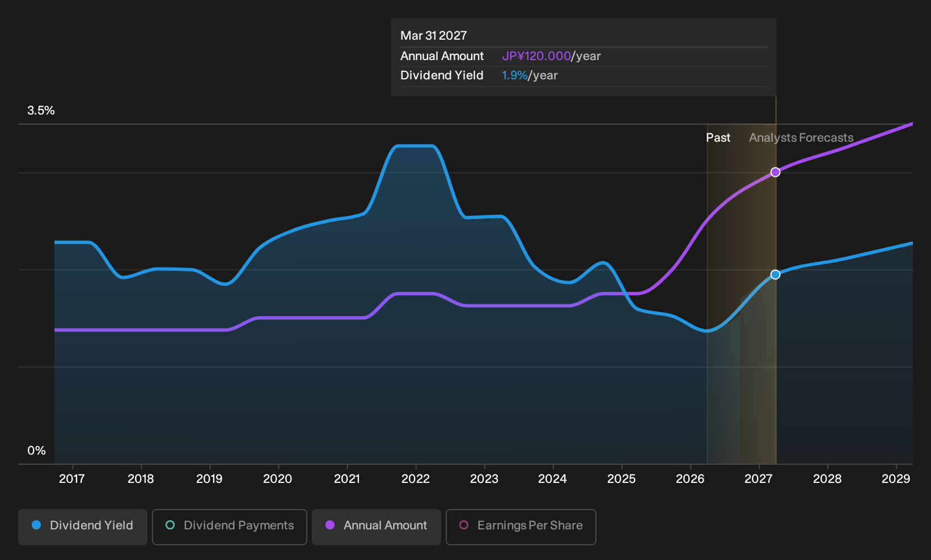Select the purple Annual Amount data point marker

775,172
